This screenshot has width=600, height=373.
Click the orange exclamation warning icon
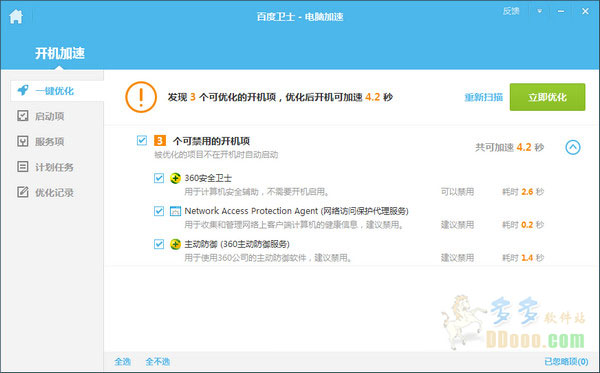point(141,97)
